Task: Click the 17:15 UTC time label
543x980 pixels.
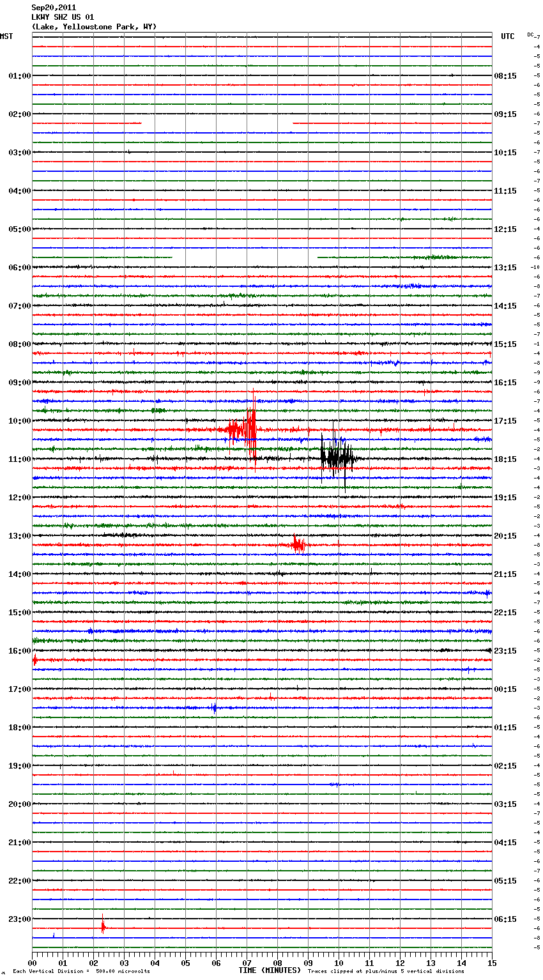Action: (x=505, y=421)
